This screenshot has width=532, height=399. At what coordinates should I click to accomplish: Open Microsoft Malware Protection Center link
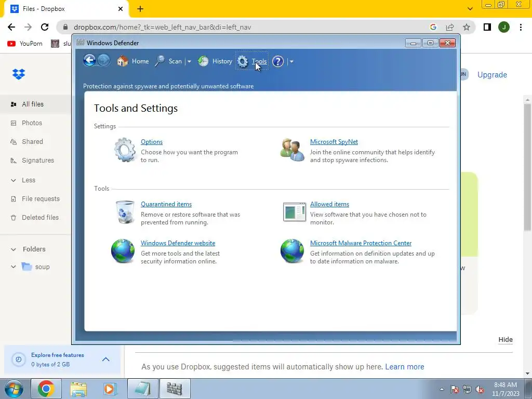(361, 243)
